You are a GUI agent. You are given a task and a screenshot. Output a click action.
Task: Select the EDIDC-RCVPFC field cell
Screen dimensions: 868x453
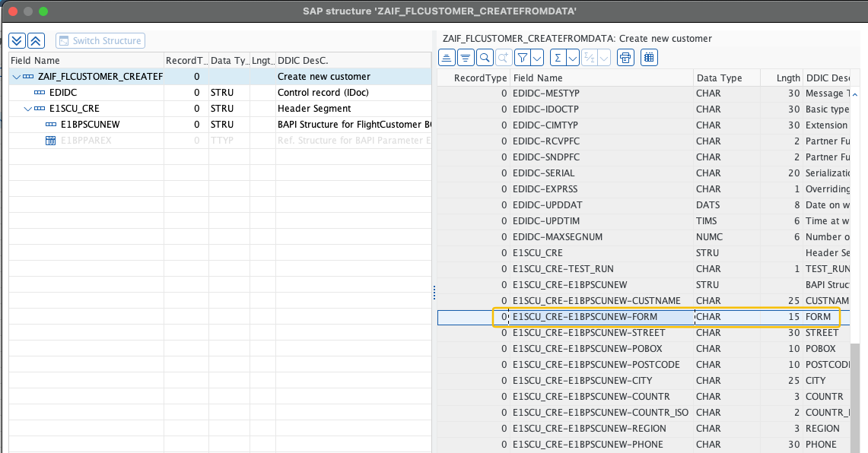[602, 141]
